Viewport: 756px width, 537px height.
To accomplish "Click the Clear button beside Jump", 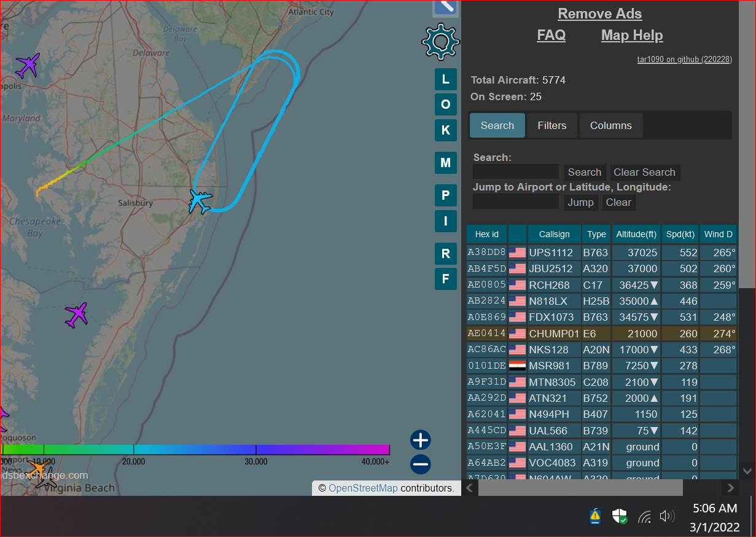I will (618, 202).
